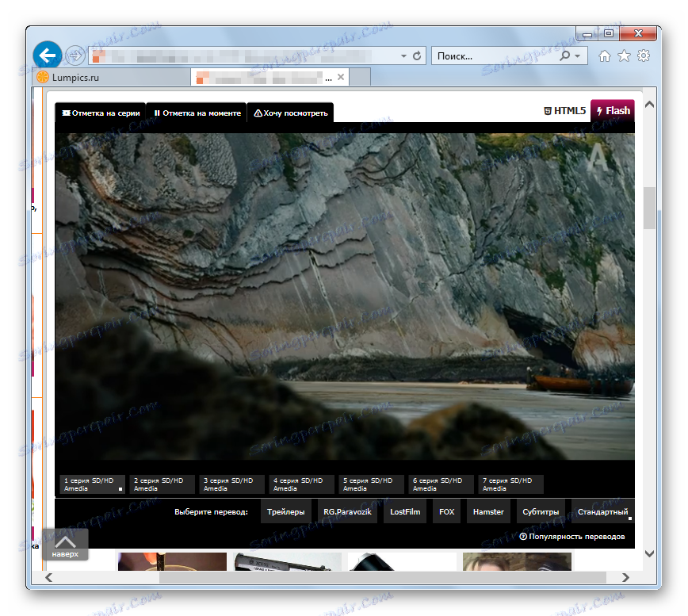Click the browser Back arrow button

[x=47, y=55]
